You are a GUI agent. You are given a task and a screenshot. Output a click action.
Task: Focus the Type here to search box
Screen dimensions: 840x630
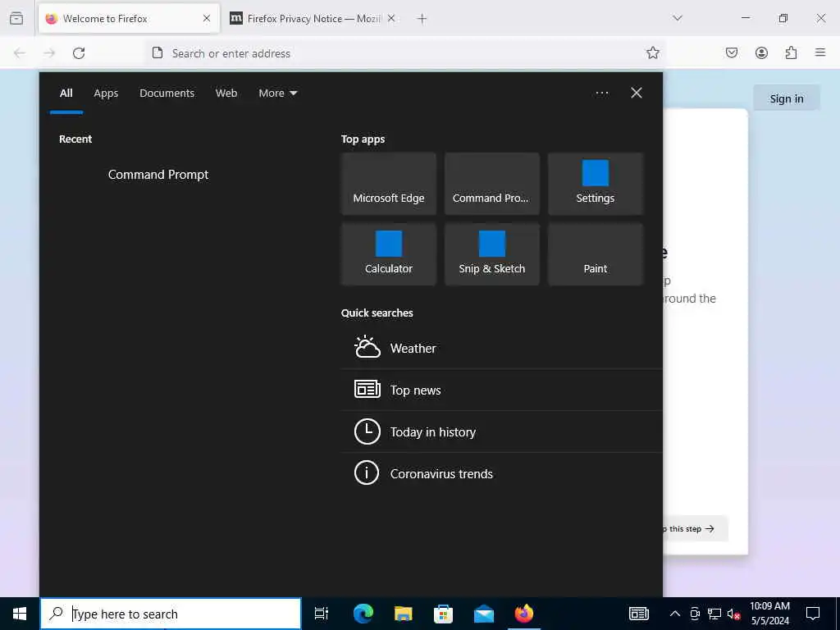[x=171, y=614]
